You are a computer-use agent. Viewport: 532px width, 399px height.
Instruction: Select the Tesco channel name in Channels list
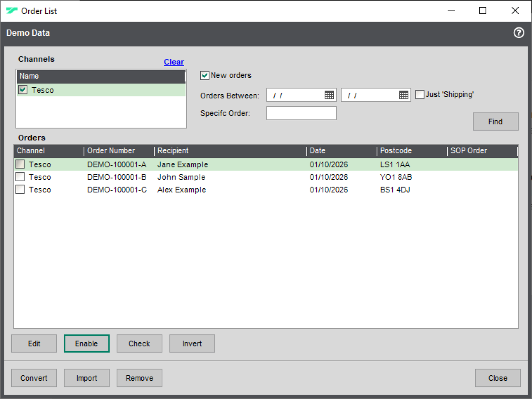[x=42, y=90]
